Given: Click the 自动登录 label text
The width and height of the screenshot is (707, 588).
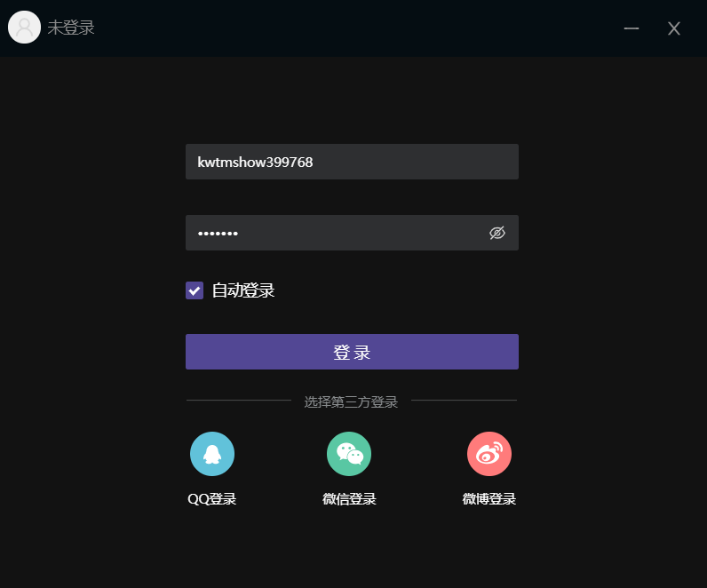Looking at the screenshot, I should [243, 290].
